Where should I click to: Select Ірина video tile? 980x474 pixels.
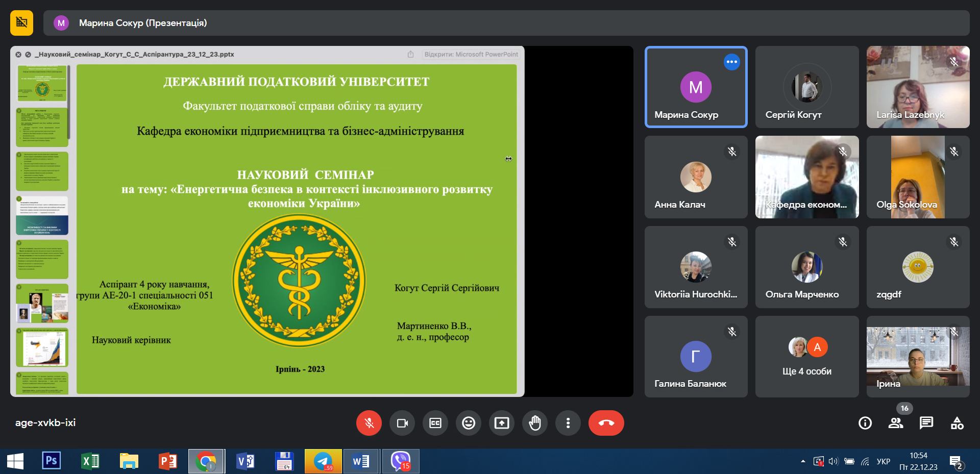point(918,357)
